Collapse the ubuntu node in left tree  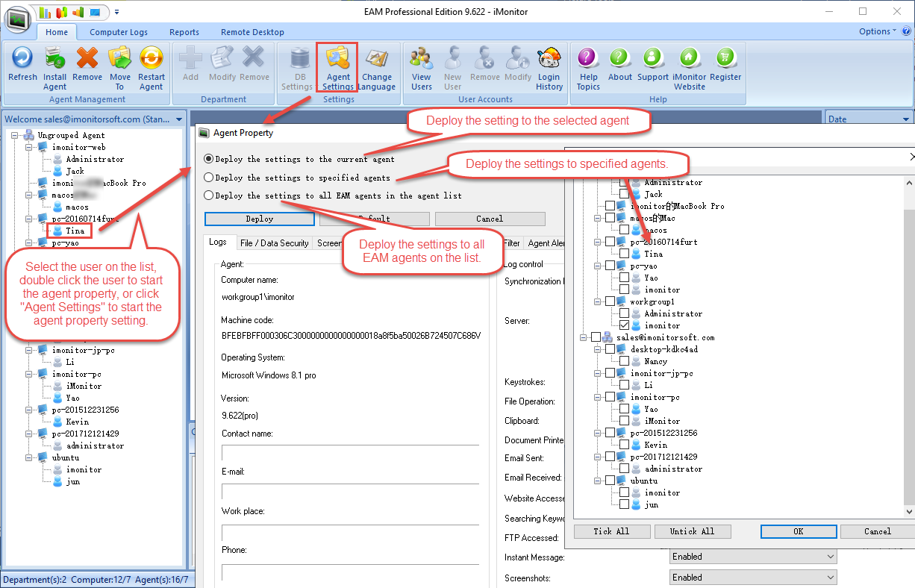pos(29,457)
